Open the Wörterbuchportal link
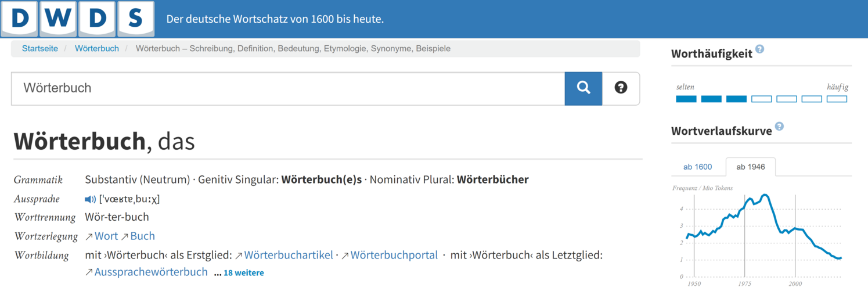 coord(394,255)
